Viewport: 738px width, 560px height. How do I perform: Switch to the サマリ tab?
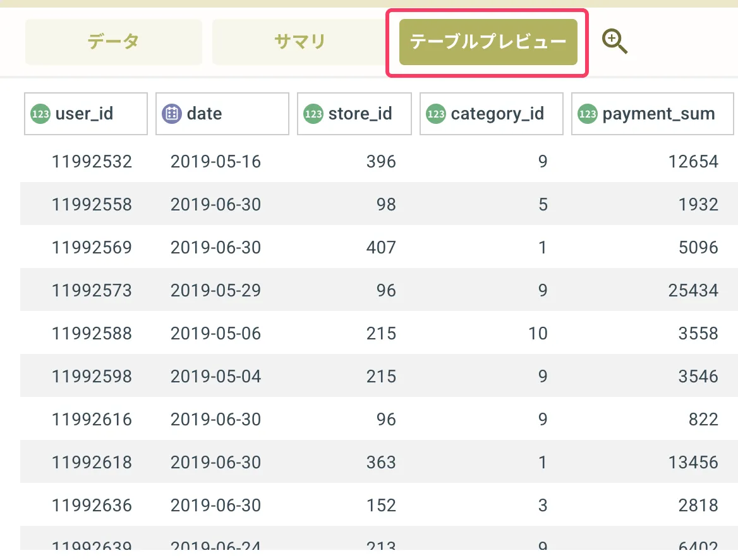pos(299,42)
